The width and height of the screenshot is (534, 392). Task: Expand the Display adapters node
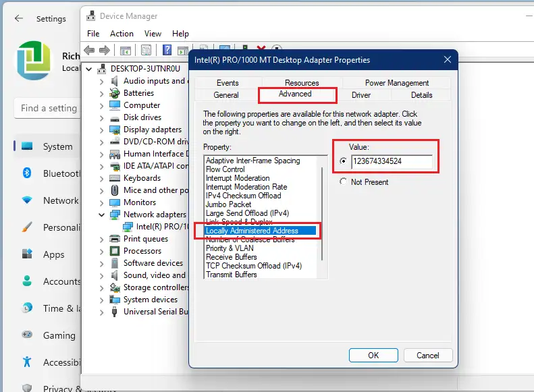101,130
